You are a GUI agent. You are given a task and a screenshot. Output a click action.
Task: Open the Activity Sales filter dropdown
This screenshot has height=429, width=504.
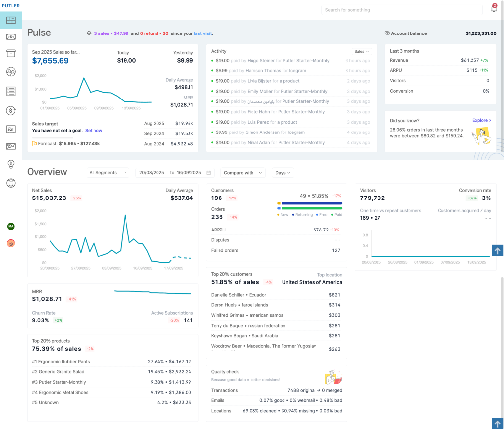point(362,51)
